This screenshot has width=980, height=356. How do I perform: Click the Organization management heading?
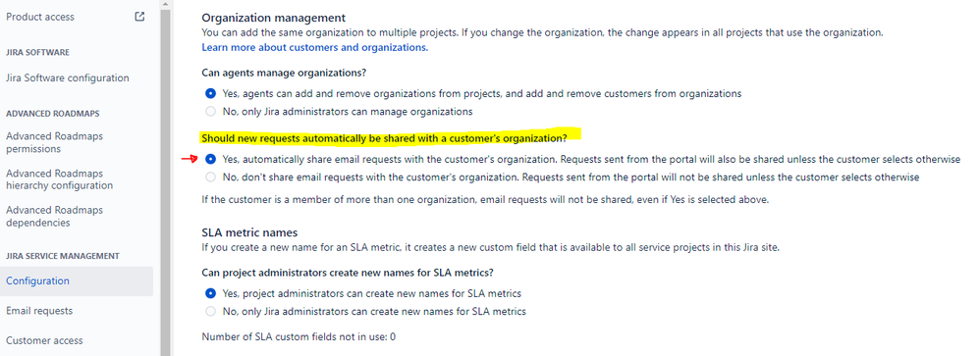(x=274, y=18)
